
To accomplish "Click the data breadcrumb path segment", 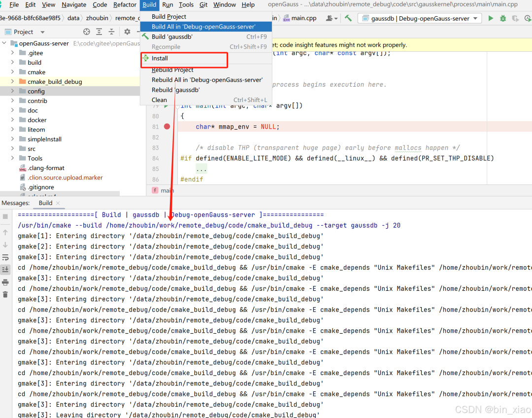I will coord(73,18).
